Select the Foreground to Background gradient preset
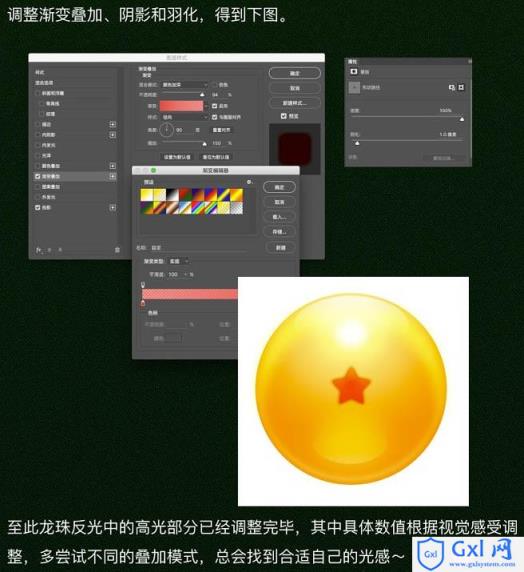This screenshot has width=524, height=572. [x=147, y=194]
